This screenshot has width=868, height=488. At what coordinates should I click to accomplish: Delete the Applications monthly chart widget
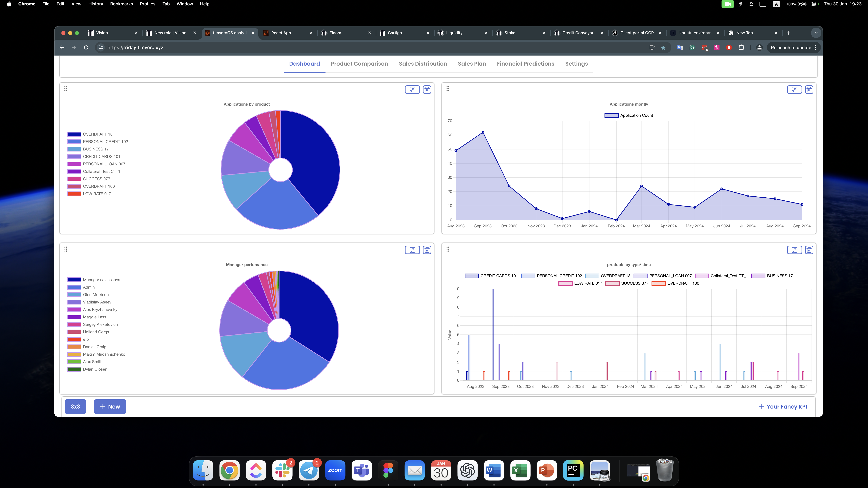pos(809,90)
